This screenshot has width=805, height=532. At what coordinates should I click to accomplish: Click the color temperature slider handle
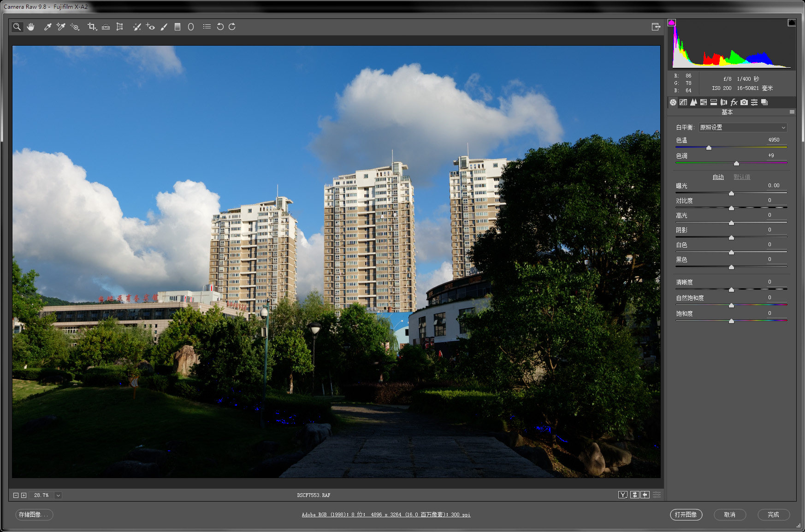pos(709,148)
